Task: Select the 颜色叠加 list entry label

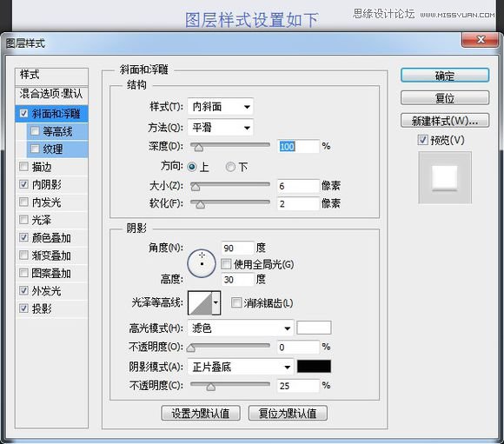Action: click(x=51, y=238)
